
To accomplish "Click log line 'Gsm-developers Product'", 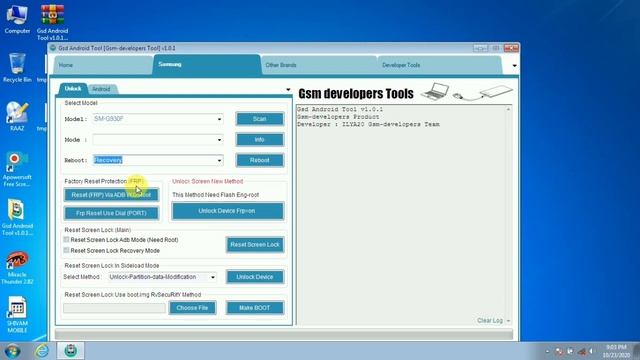I will coord(338,117).
